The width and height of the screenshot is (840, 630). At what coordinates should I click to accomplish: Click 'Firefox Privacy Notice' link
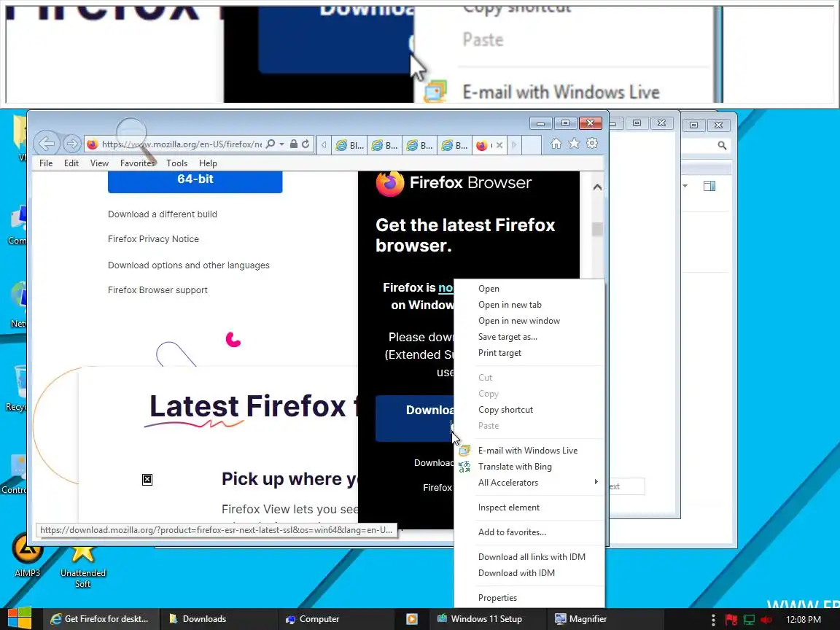[x=153, y=239]
